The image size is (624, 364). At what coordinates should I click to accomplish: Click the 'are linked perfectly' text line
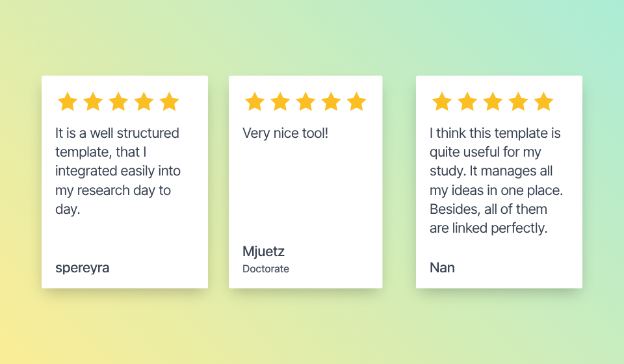pos(489,228)
